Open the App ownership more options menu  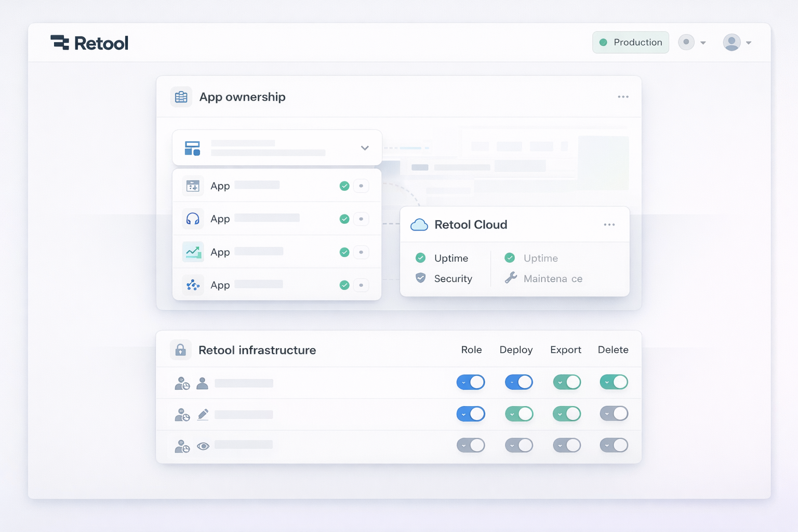pos(623,97)
